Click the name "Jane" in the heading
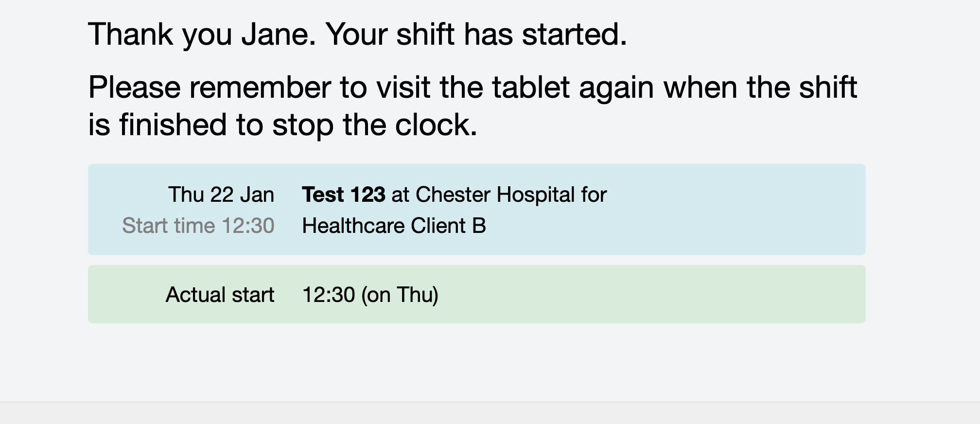This screenshot has width=980, height=424. pos(279,35)
